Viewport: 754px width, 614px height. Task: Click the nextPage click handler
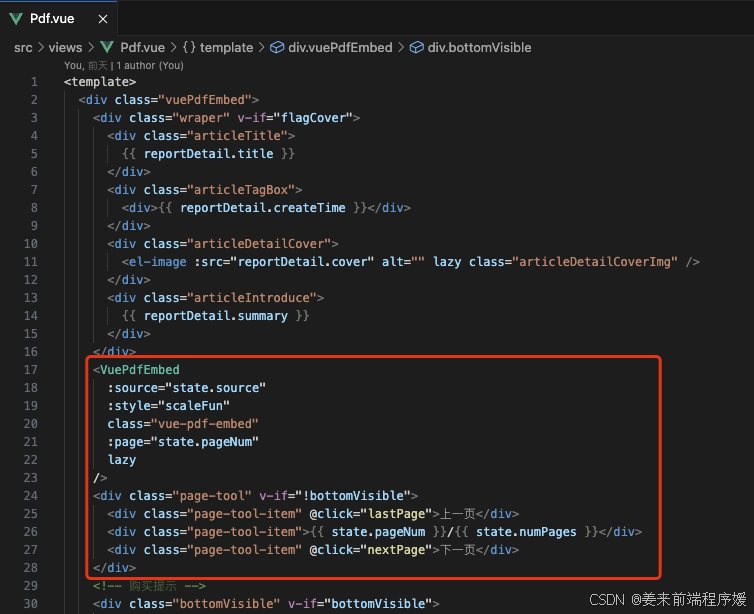click(x=397, y=550)
